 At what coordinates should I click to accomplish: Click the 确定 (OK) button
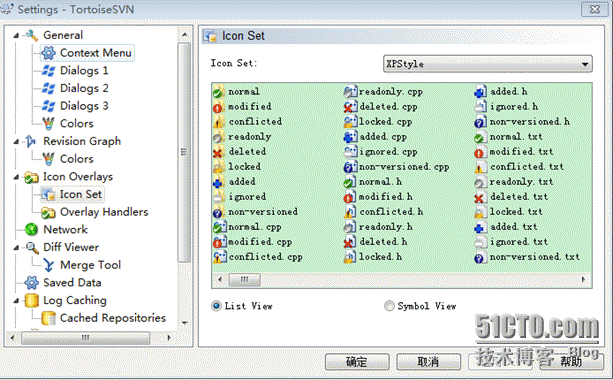click(357, 362)
